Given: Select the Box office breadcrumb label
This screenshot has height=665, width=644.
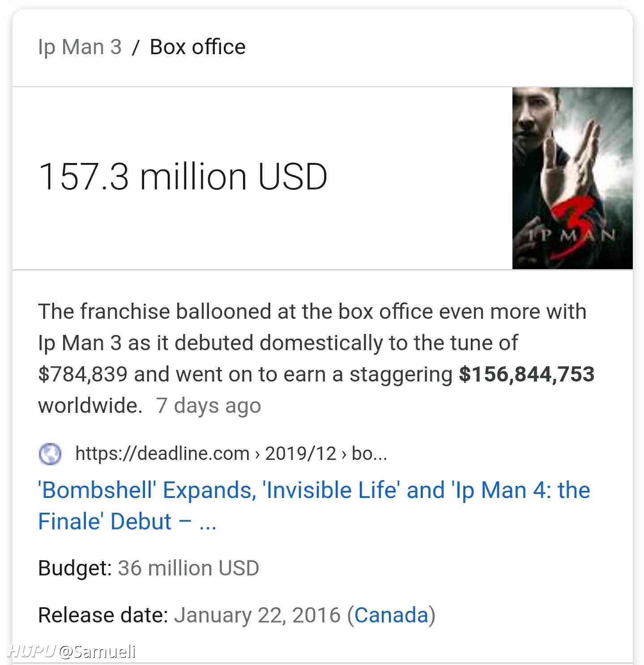Looking at the screenshot, I should (197, 47).
